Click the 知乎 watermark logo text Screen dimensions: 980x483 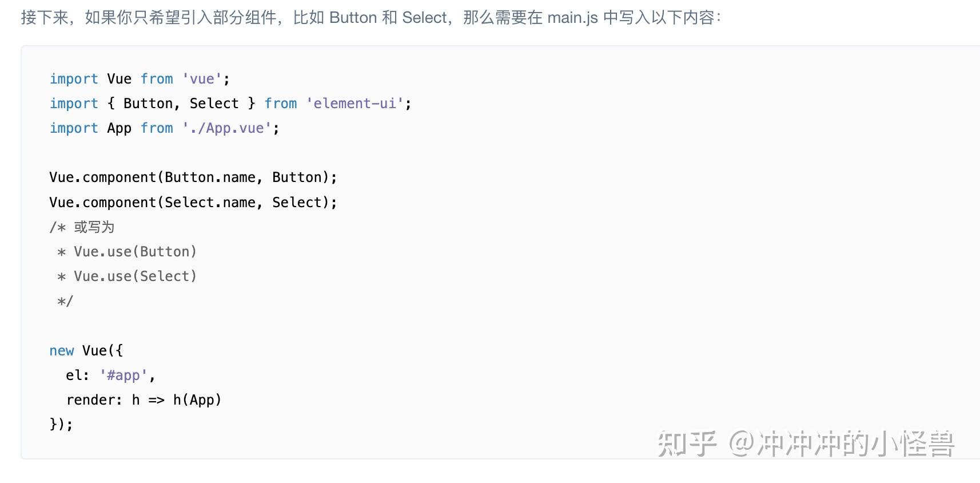(x=687, y=444)
